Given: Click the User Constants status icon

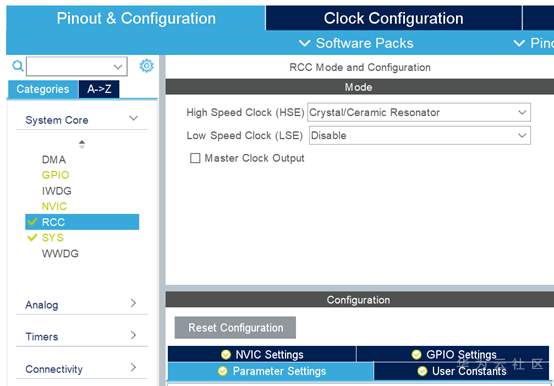Looking at the screenshot, I should [422, 371].
